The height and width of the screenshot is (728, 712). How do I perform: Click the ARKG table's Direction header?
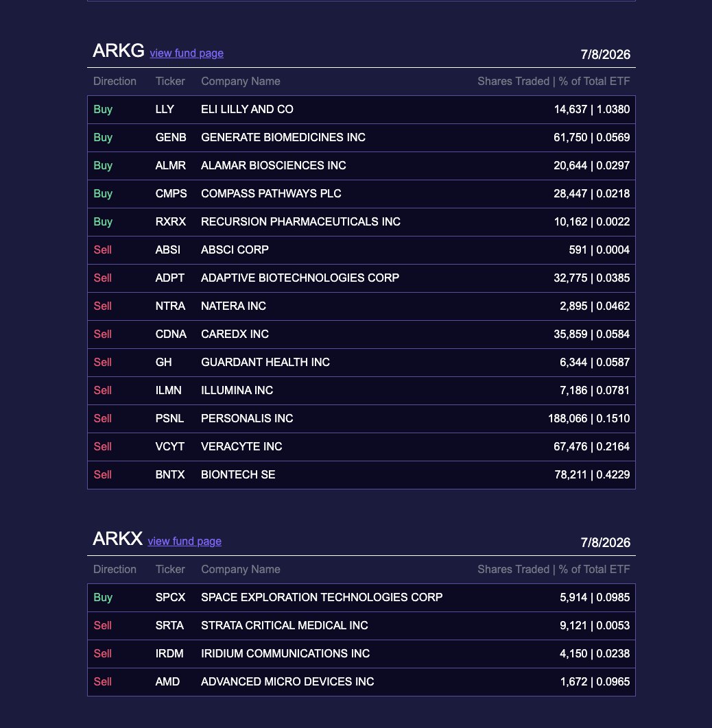(115, 82)
